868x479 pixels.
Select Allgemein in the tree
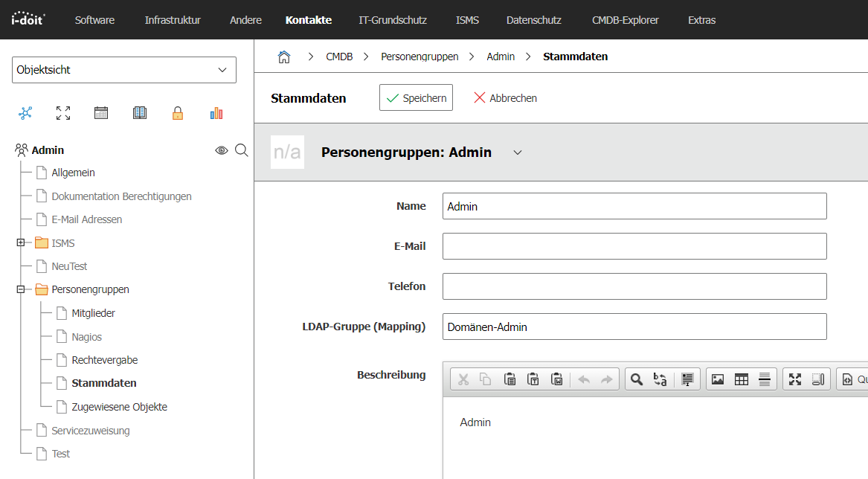click(73, 173)
